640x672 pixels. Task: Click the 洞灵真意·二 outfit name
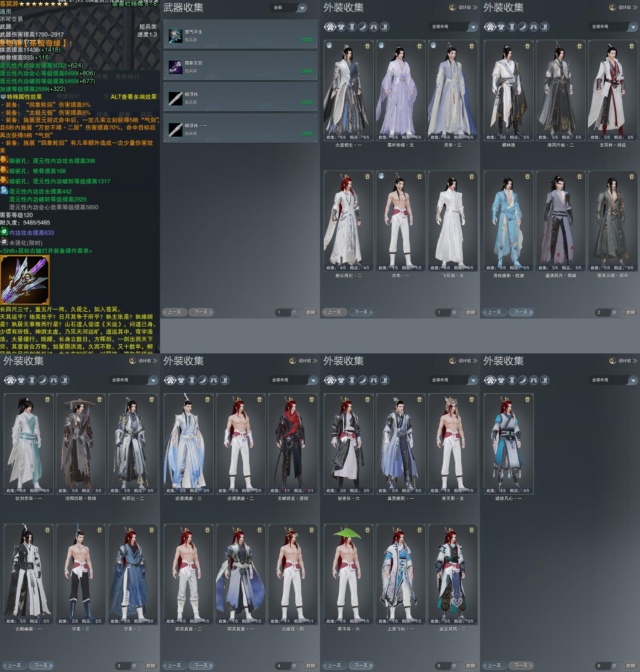point(188,629)
